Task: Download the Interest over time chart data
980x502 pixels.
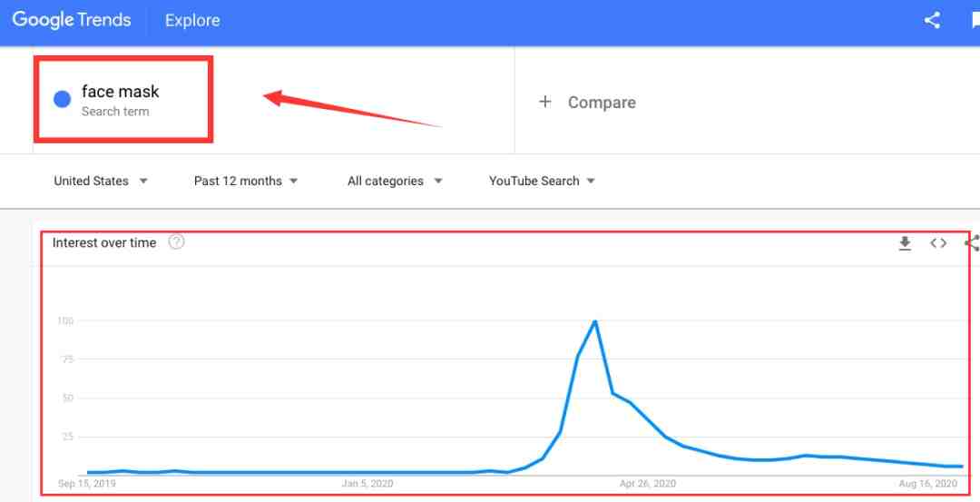Action: tap(905, 243)
